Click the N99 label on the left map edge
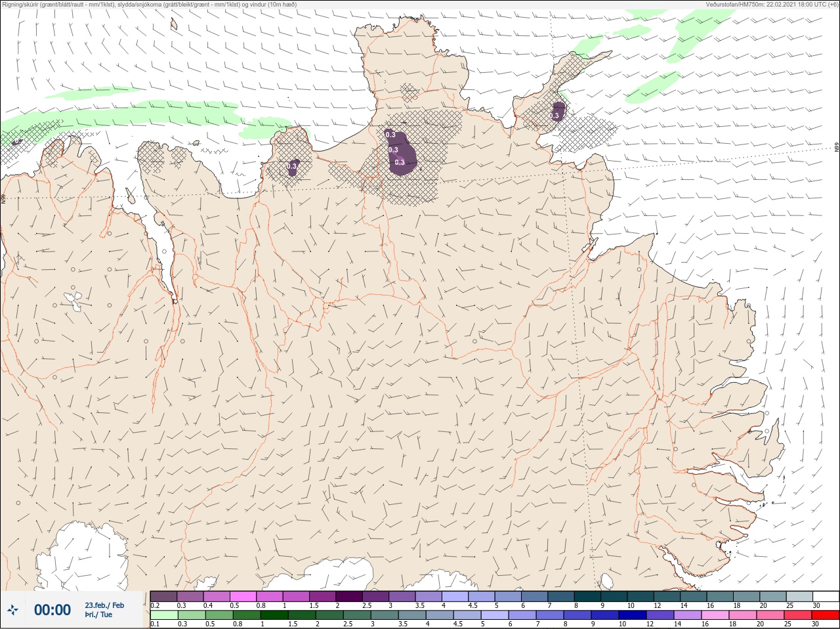Screen dimensions: 840x629 3,198
